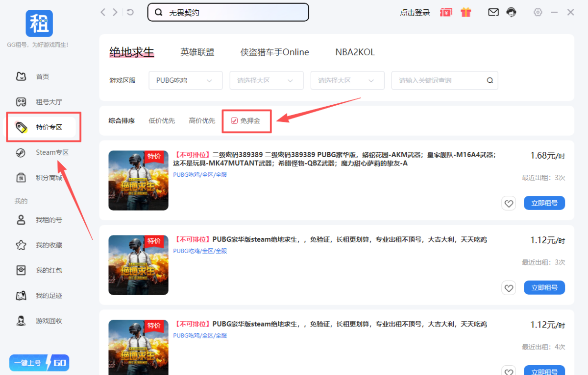Click search magnifier in keyword field
Viewport: 588px width, 375px height.
[x=490, y=80]
